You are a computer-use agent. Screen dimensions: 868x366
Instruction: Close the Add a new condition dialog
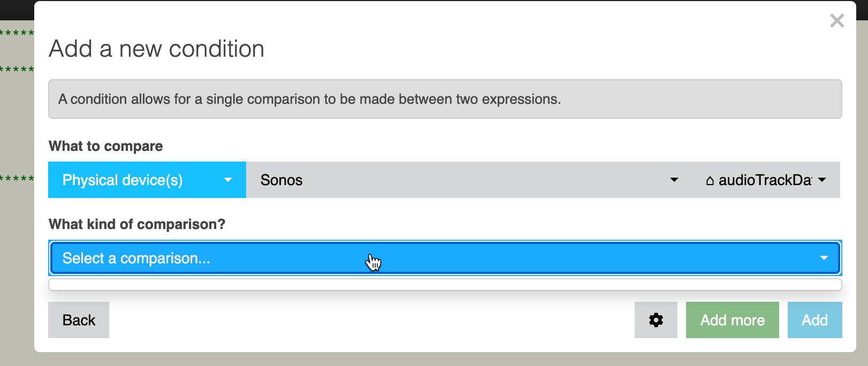837,21
